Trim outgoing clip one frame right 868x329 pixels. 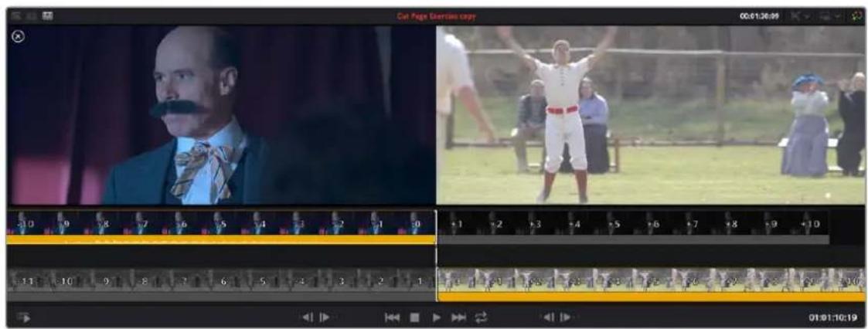coord(325,317)
